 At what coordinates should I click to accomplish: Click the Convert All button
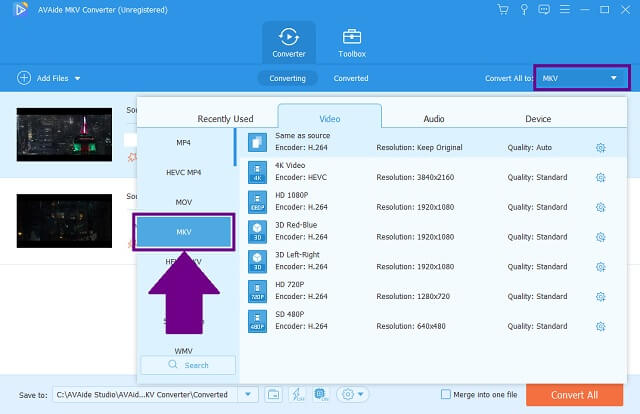pos(574,395)
